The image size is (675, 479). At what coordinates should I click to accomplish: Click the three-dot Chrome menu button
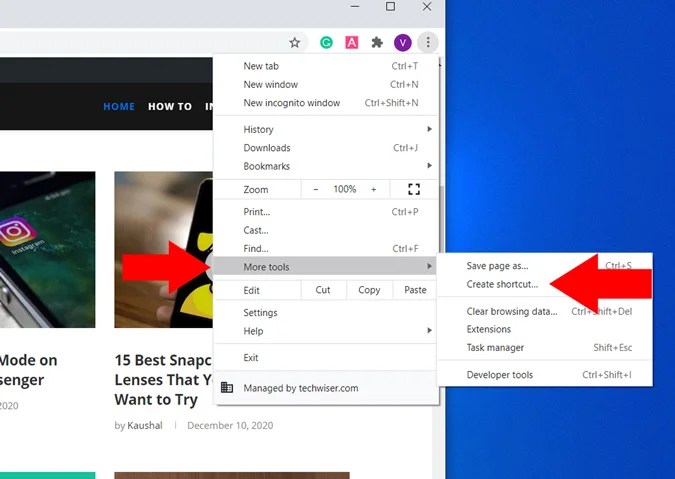(x=427, y=42)
